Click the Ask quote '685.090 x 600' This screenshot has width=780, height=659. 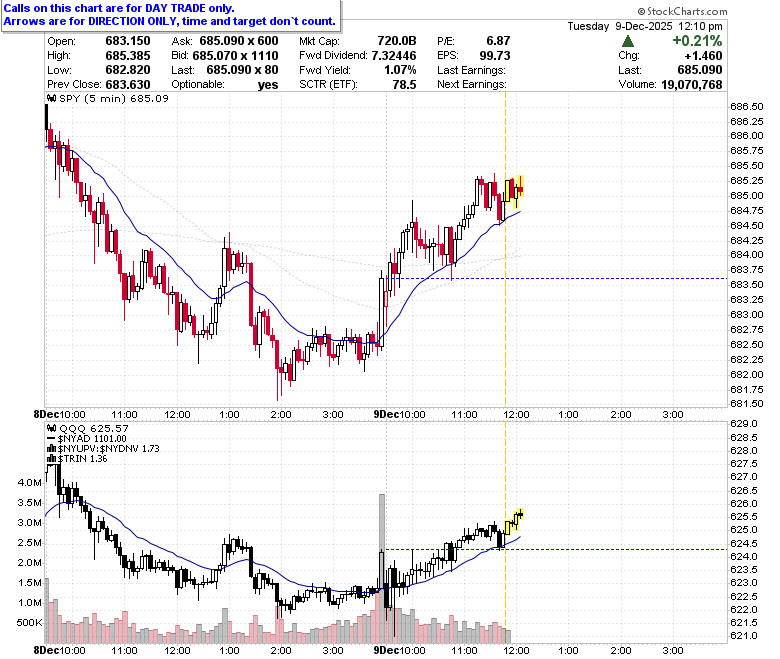click(x=239, y=41)
